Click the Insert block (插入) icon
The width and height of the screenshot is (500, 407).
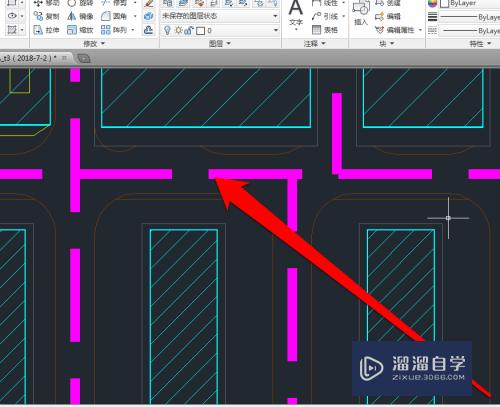(361, 14)
